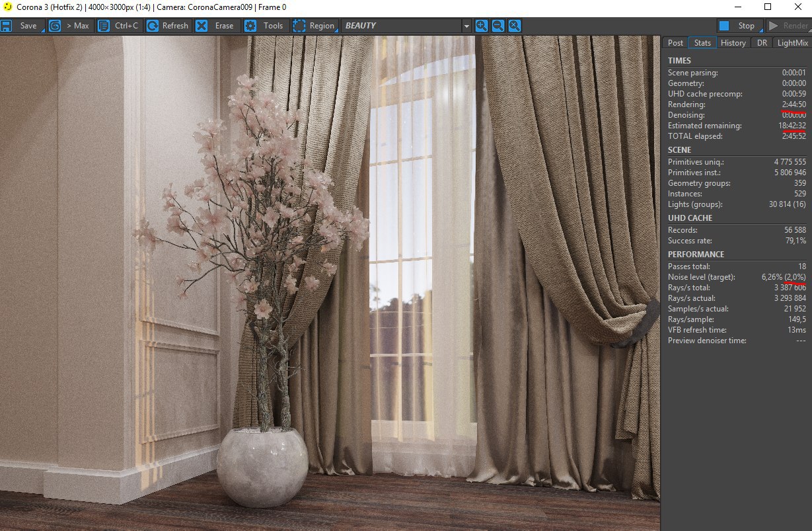Send the render to 3ds Max with the '> Max' button

click(x=69, y=26)
